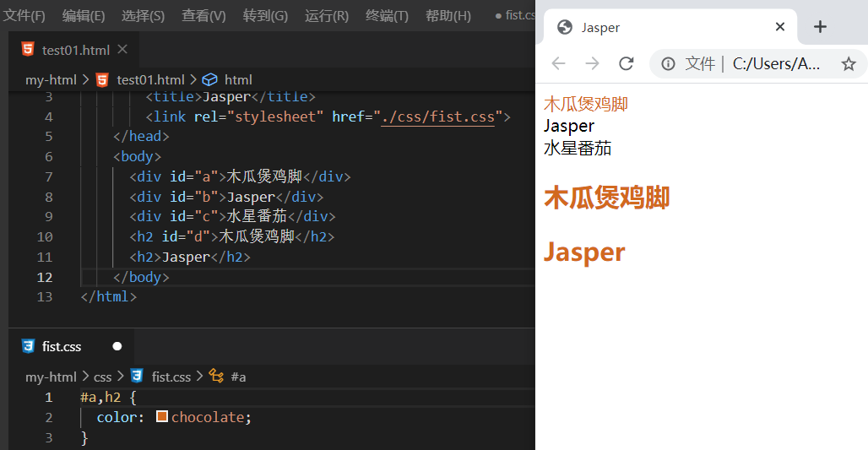Viewport: 868px width, 450px height.
Task: Reload the page in Chrome
Action: [627, 63]
